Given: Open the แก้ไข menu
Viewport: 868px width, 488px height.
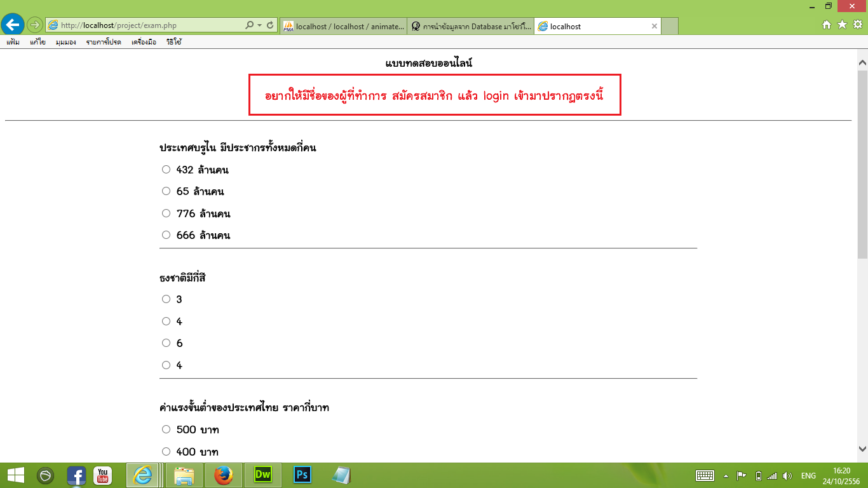Looking at the screenshot, I should click(37, 42).
